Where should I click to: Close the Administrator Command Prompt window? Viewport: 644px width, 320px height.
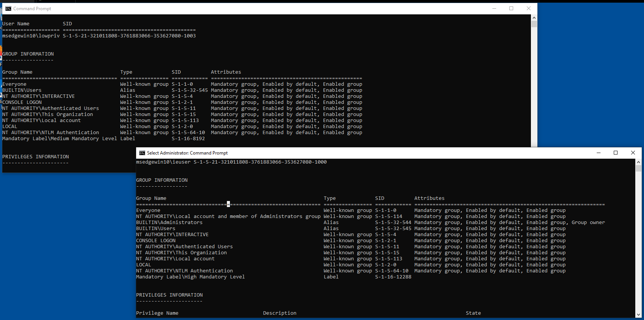click(x=633, y=153)
